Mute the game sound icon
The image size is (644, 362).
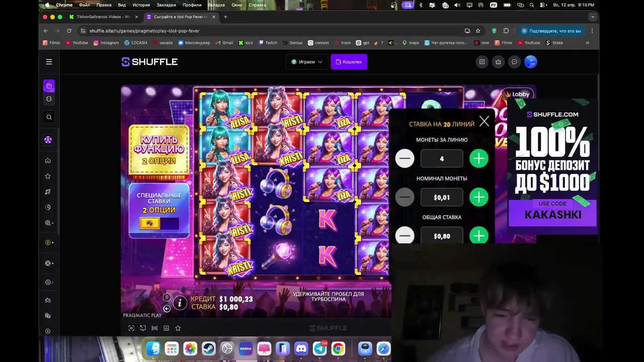[167, 309]
